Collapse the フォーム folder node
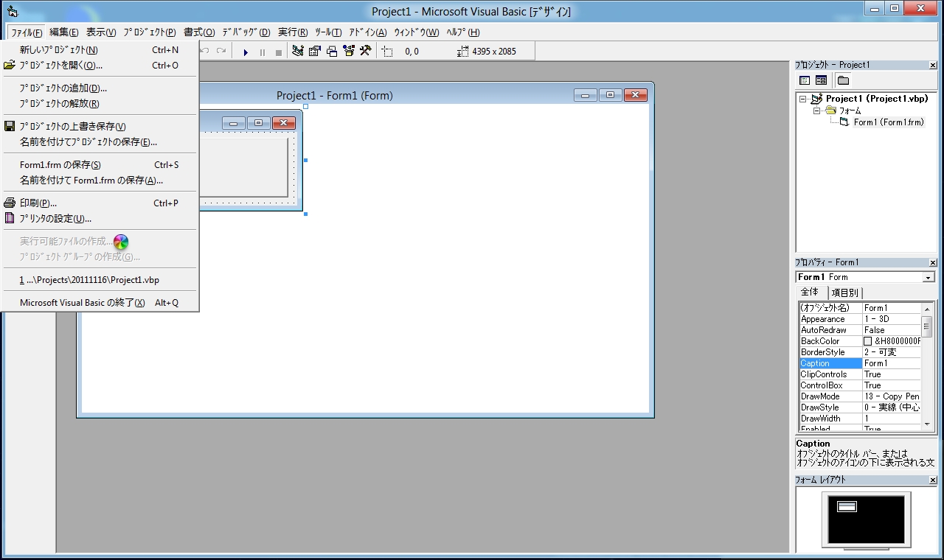The image size is (944, 560). point(817,111)
